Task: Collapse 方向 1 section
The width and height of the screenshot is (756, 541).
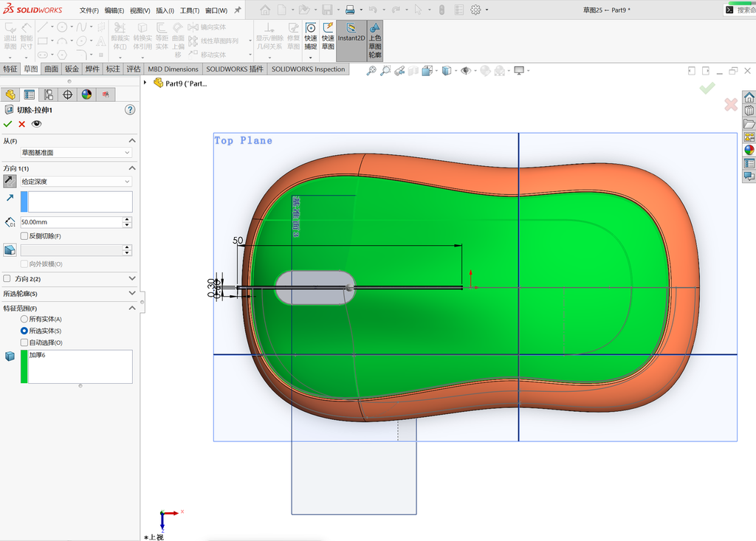Action: click(x=132, y=168)
